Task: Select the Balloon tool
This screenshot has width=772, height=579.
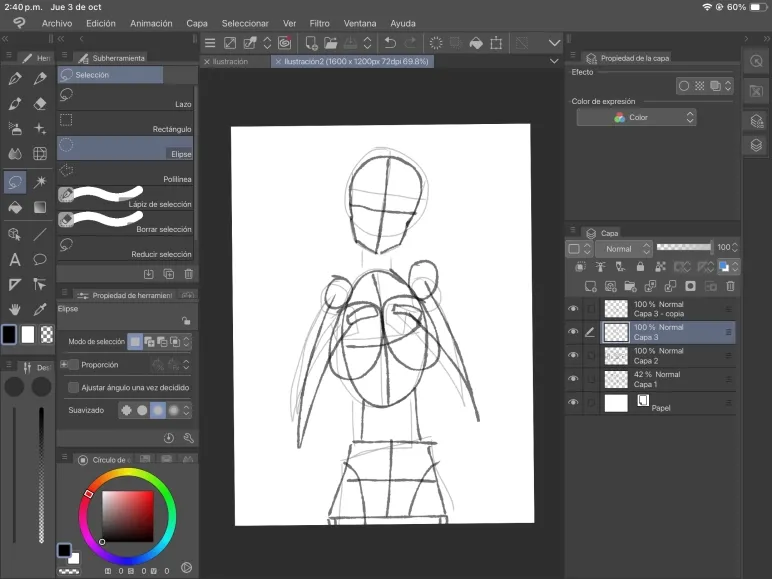Action: pos(40,259)
